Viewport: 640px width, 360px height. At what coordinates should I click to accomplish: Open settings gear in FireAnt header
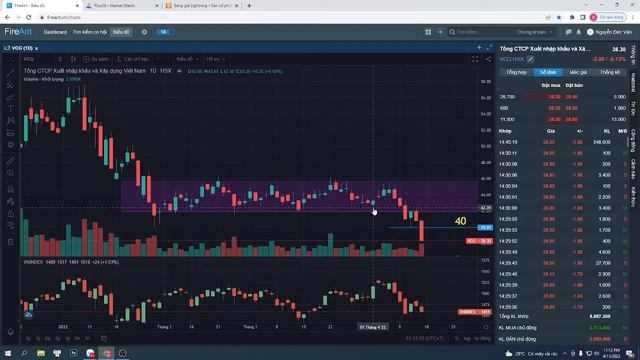144,32
